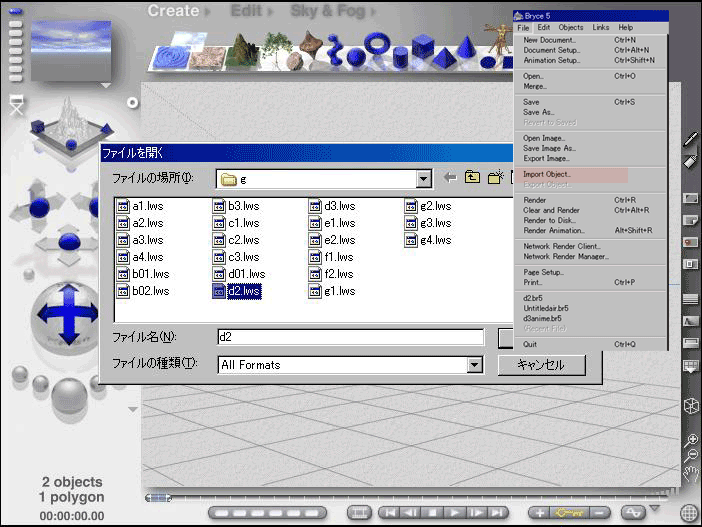Click the zoom in magnifier
The width and height of the screenshot is (702, 527).
692,440
